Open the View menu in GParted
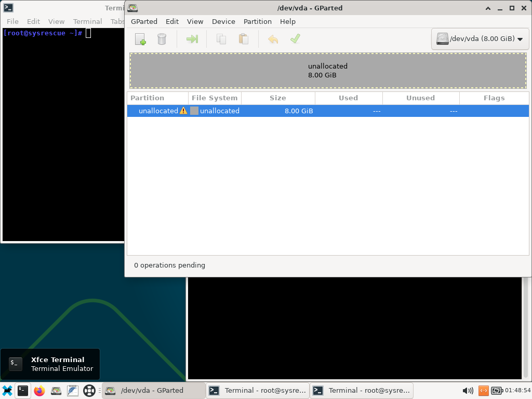The height and width of the screenshot is (399, 532). 195,21
